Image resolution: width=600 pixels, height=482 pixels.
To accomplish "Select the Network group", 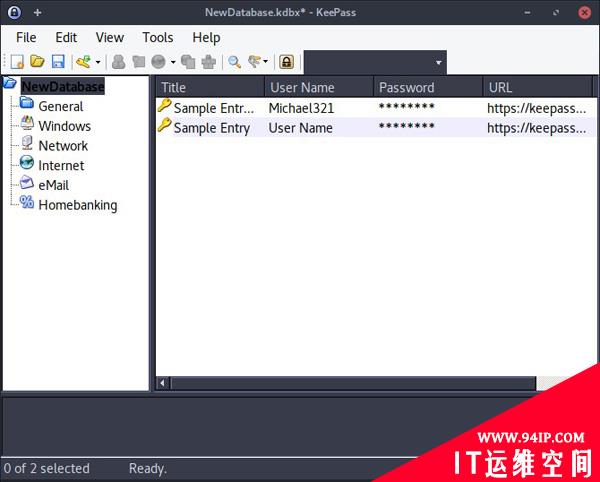I will (x=63, y=146).
